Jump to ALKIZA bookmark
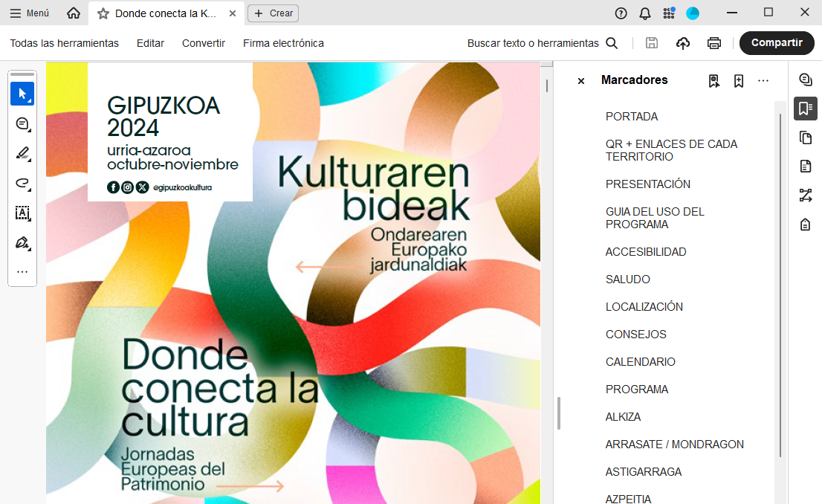 point(624,417)
